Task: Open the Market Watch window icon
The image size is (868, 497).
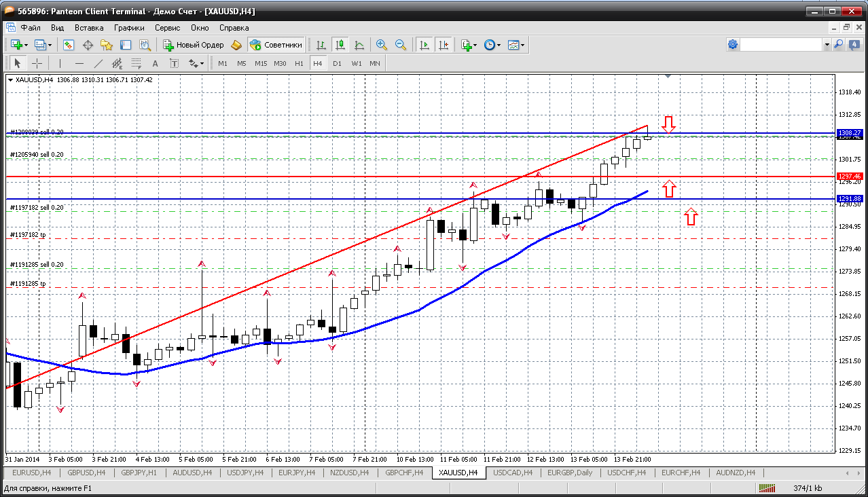Action: point(69,45)
